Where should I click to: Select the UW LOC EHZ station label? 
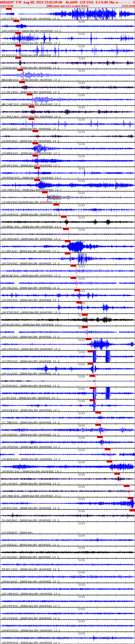30,337
